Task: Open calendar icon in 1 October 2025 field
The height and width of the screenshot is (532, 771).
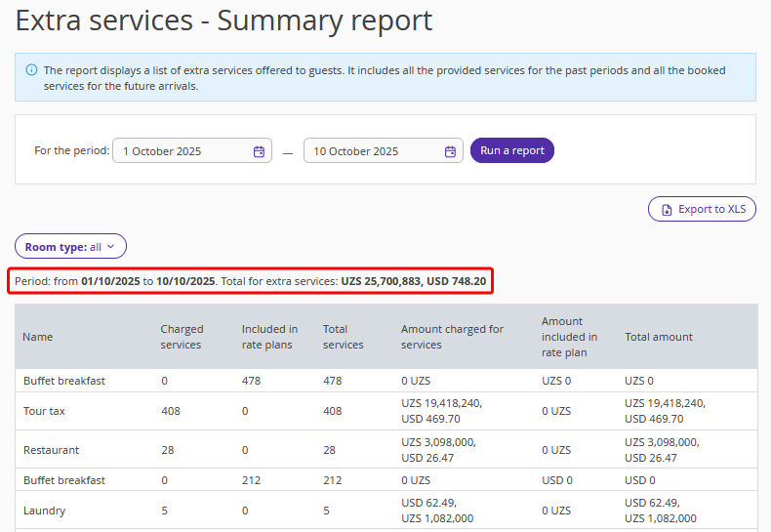Action: point(259,151)
